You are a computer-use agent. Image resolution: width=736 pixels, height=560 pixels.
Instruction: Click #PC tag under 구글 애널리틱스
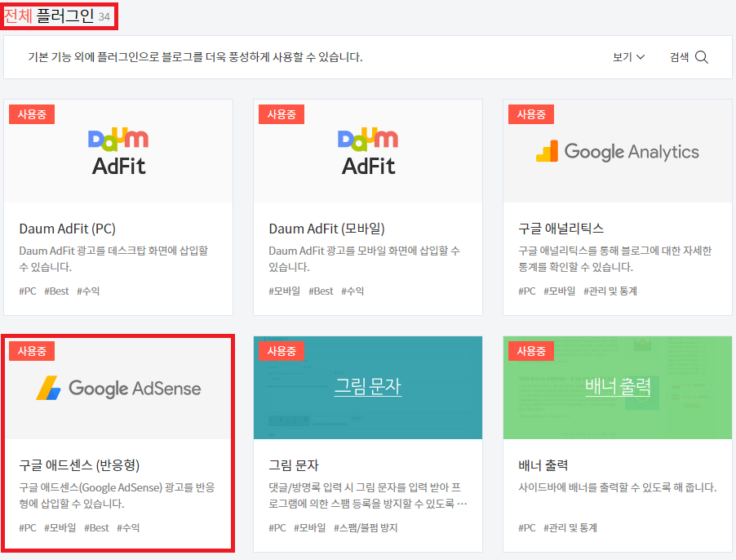pos(527,291)
